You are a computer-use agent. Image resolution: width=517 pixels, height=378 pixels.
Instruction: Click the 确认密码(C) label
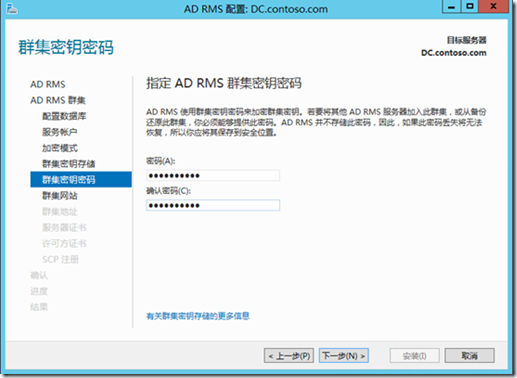tap(169, 191)
